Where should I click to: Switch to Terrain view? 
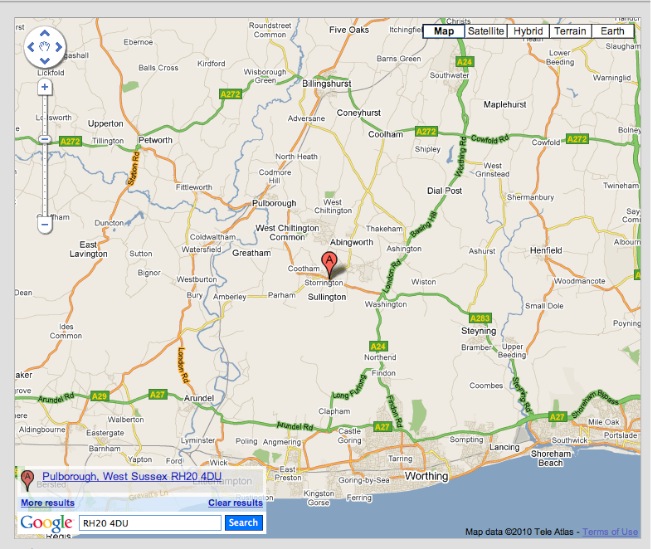click(x=570, y=31)
